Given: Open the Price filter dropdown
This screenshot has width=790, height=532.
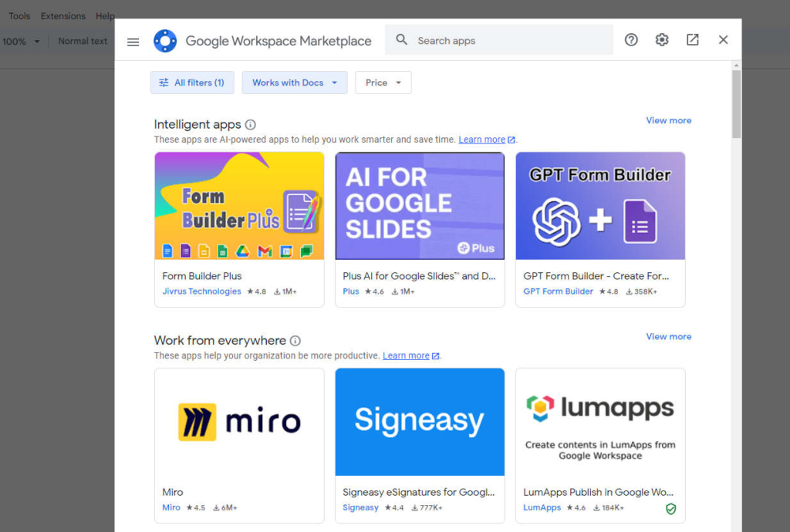Looking at the screenshot, I should pyautogui.click(x=383, y=82).
